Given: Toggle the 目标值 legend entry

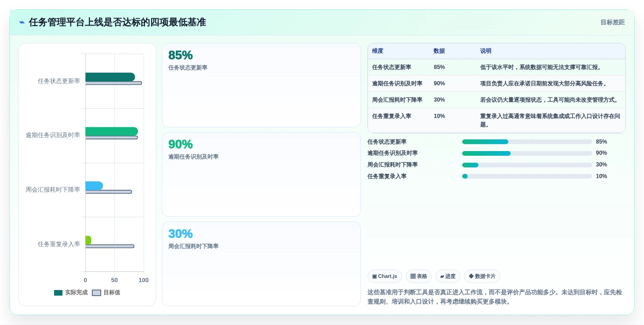Looking at the screenshot, I should tap(106, 293).
